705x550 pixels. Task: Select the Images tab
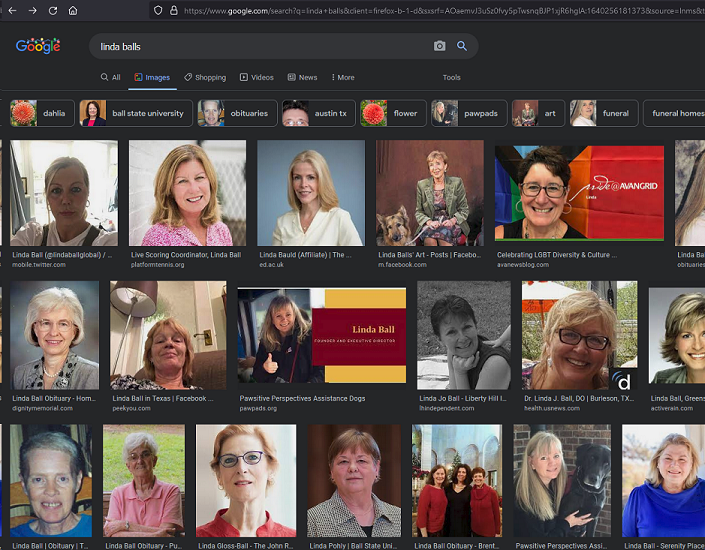152,77
